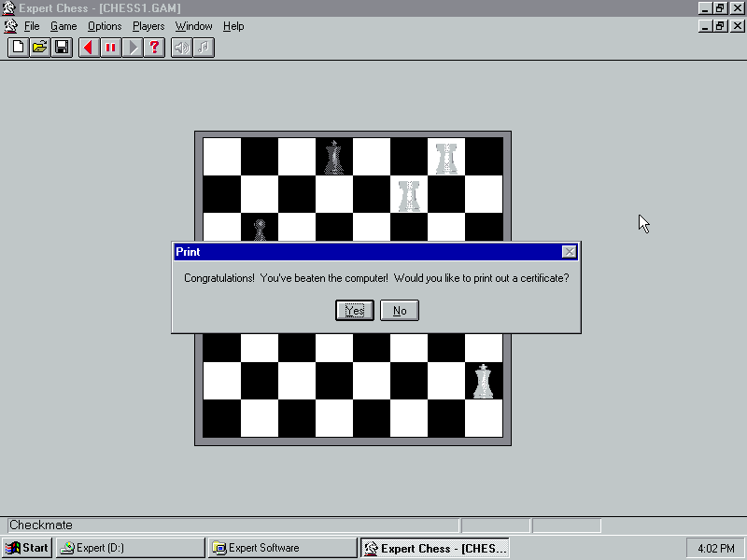Close the Print dialog
Viewport: 747px width, 560px height.
(570, 252)
